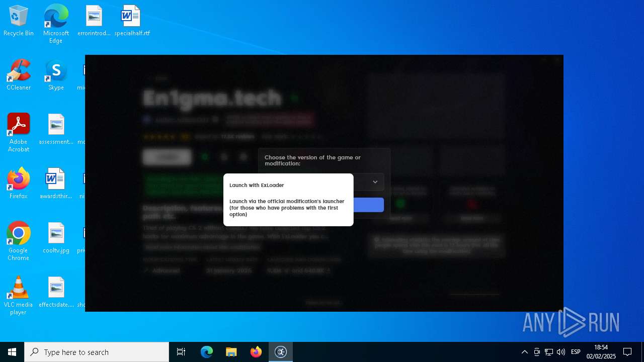The width and height of the screenshot is (644, 362).
Task: Open the taskbar clock and calendar
Action: [601, 352]
